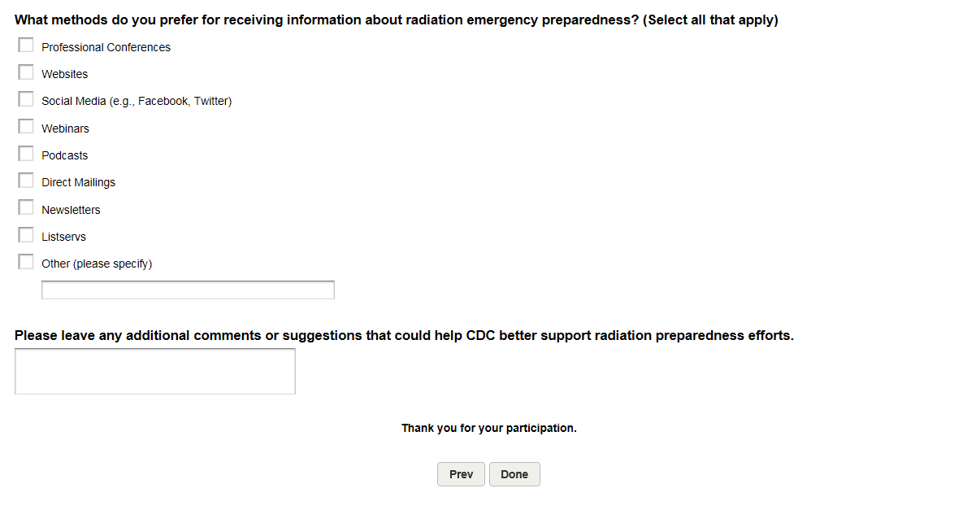Click the Websites label text
Viewport: 980px width, 510px height.
64,74
